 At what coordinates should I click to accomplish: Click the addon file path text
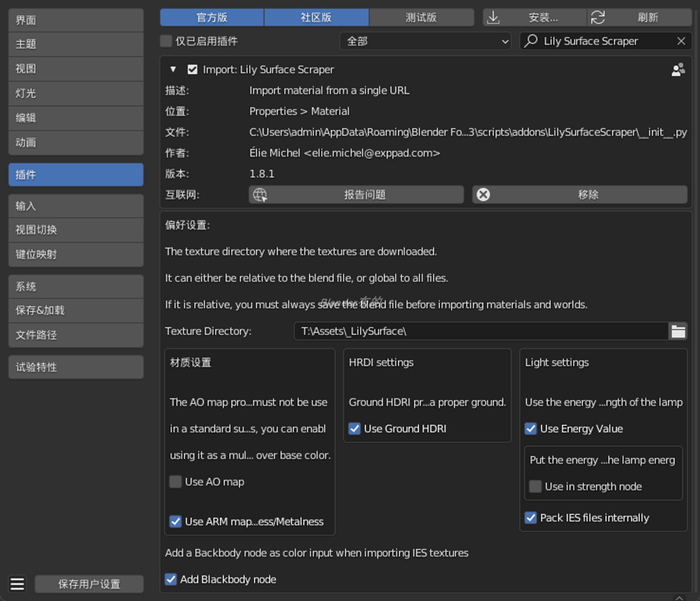pyautogui.click(x=468, y=132)
